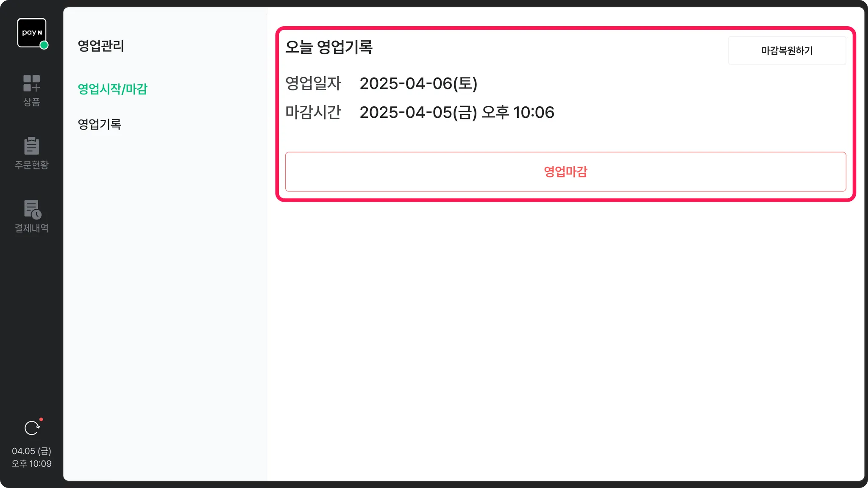Open the 주문현황 clipboard icon
Viewport: 868px width, 488px height.
tap(32, 146)
